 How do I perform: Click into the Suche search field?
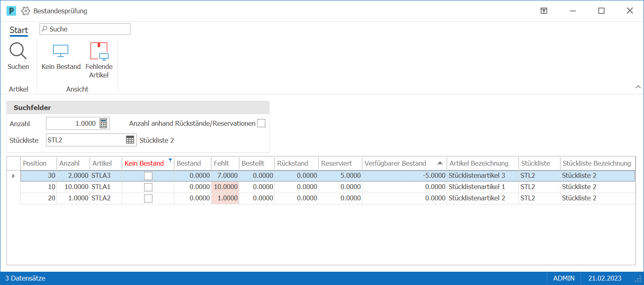pyautogui.click(x=85, y=29)
